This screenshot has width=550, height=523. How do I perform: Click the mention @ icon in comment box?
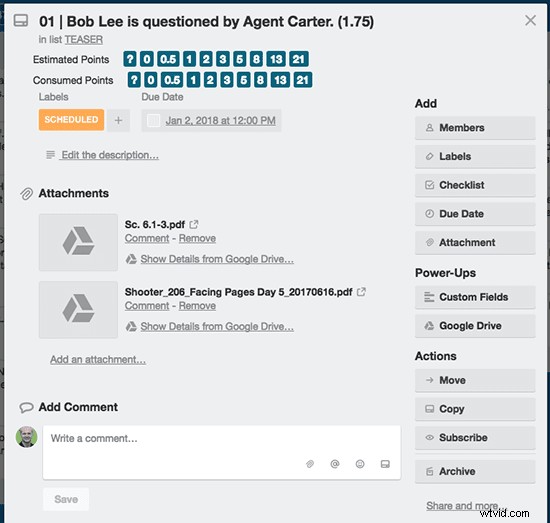pyautogui.click(x=335, y=464)
